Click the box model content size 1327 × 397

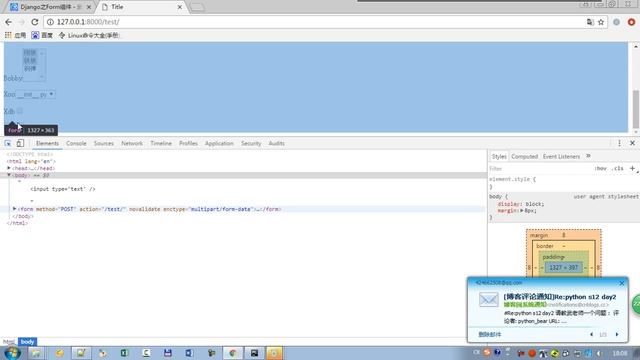(x=564, y=268)
